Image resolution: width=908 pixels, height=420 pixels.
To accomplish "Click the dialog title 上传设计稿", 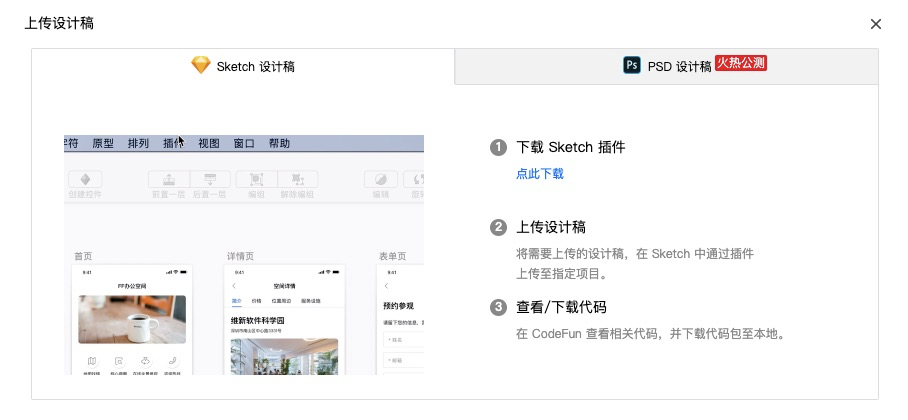I will point(59,24).
